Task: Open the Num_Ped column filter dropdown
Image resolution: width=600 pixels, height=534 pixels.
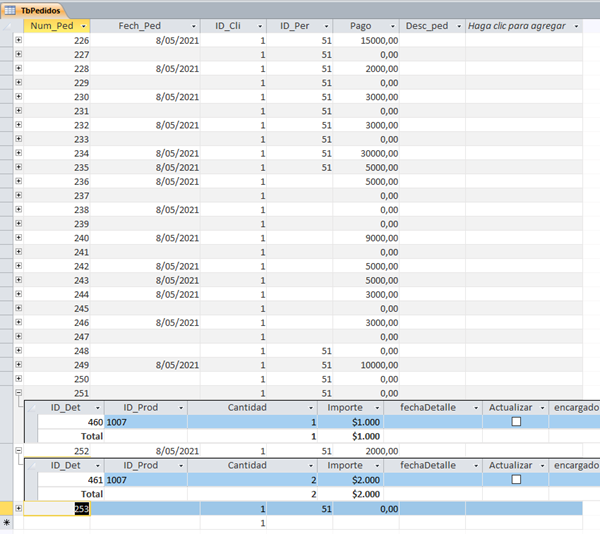Action: (x=83, y=26)
